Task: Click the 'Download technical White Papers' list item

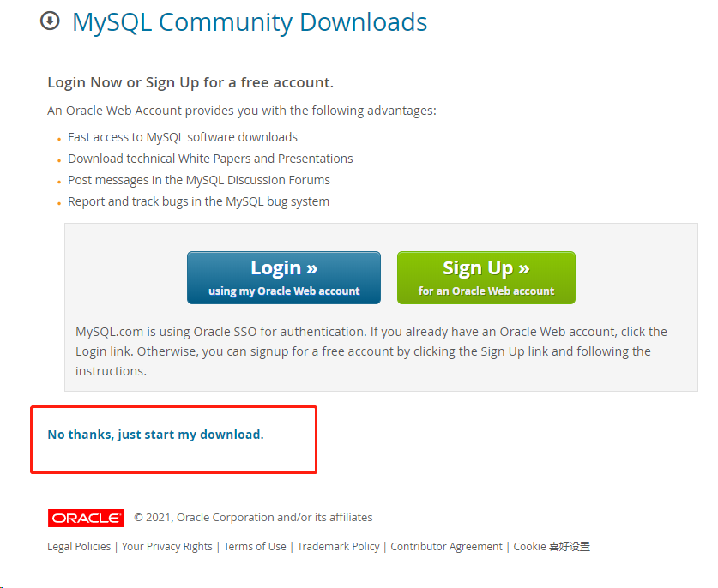Action: (210, 159)
